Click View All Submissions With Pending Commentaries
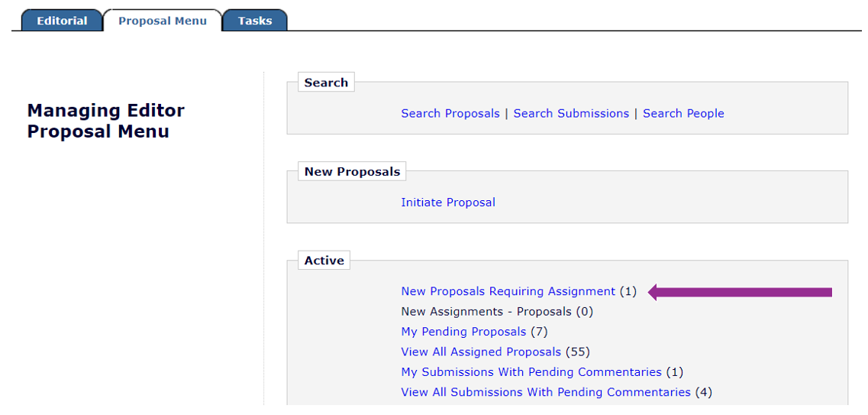The height and width of the screenshot is (415, 868). [546, 393]
